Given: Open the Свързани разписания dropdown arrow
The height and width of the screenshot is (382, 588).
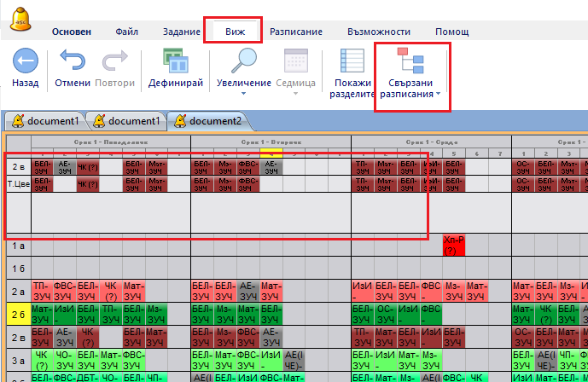Looking at the screenshot, I should point(439,95).
